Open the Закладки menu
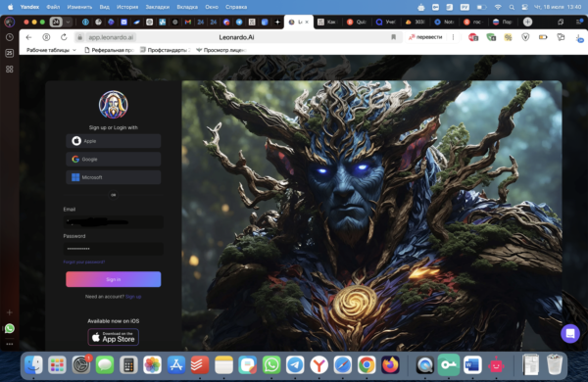 [157, 7]
